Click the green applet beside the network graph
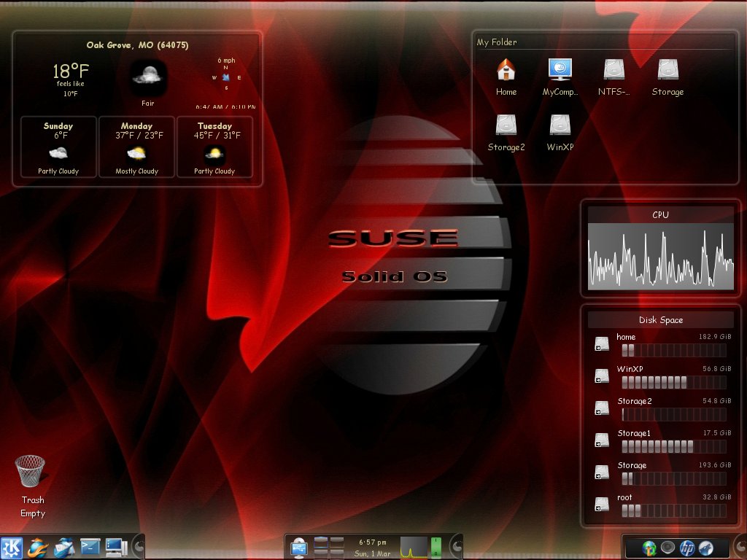Image resolution: width=747 pixels, height=560 pixels. point(436,547)
